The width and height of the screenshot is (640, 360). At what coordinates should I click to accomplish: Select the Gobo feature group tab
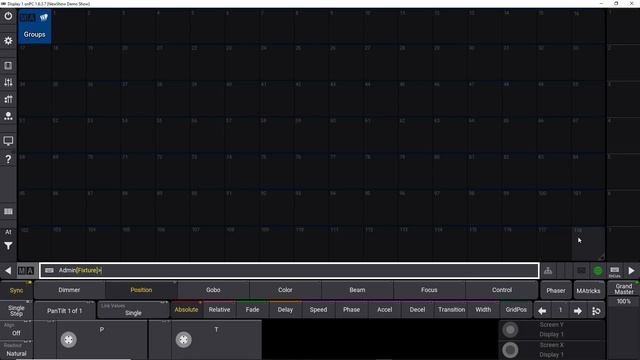click(x=213, y=290)
